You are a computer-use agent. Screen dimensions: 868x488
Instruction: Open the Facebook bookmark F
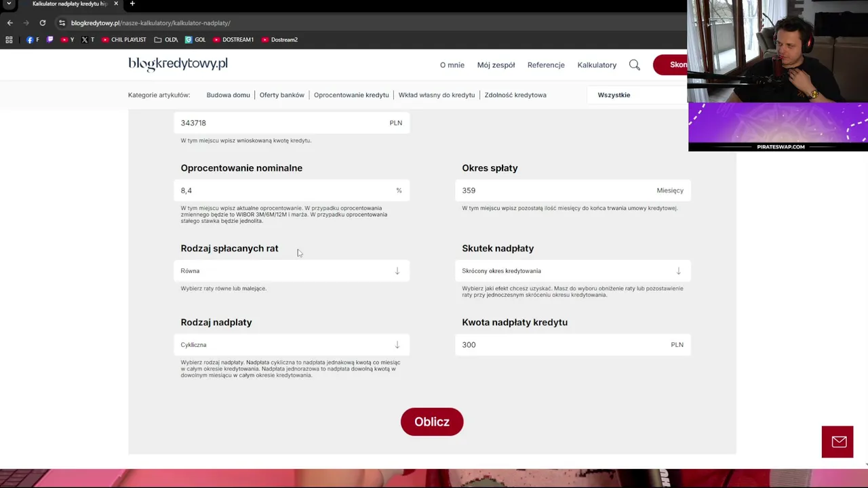pyautogui.click(x=33, y=40)
